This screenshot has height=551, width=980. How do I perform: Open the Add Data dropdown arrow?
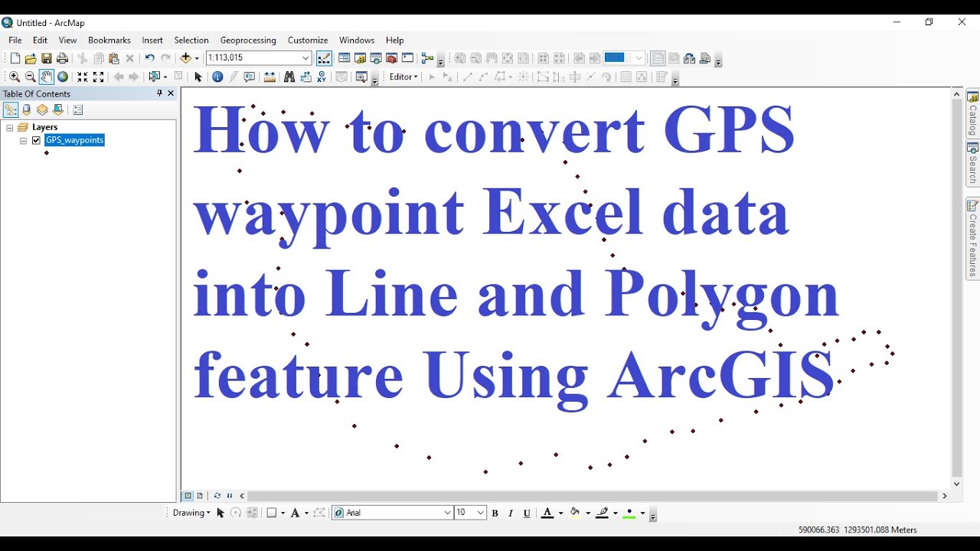click(197, 58)
